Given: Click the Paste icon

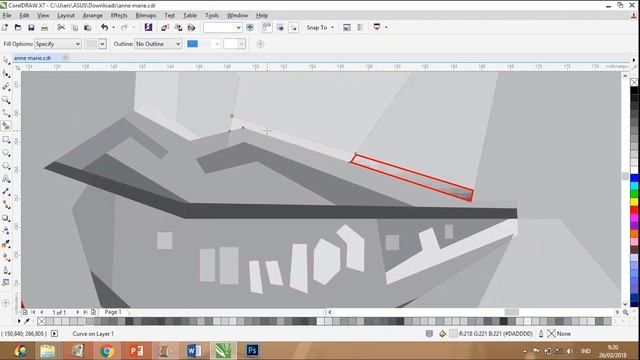Looking at the screenshot, I should (x=87, y=27).
